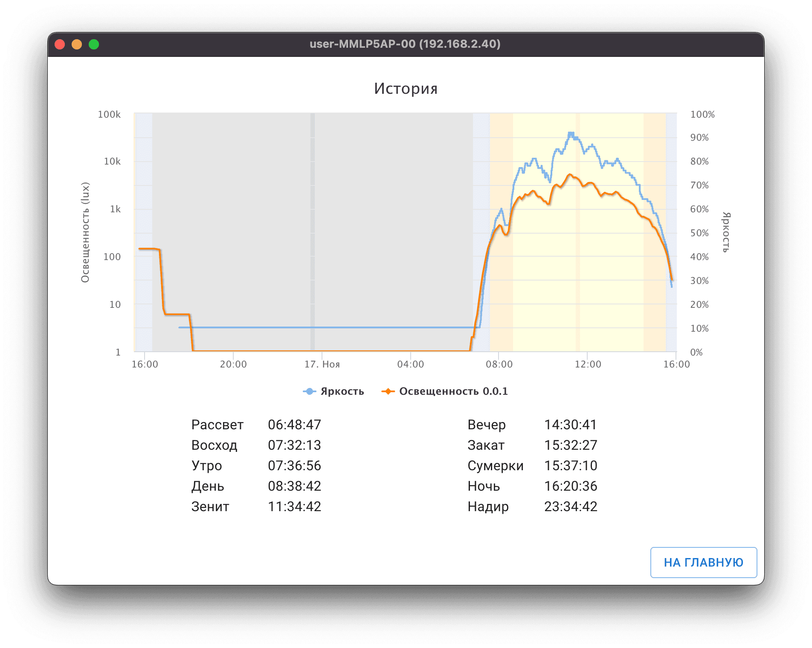The height and width of the screenshot is (648, 812).
Task: Click the Восход time 07:32:13
Action: pyautogui.click(x=294, y=445)
